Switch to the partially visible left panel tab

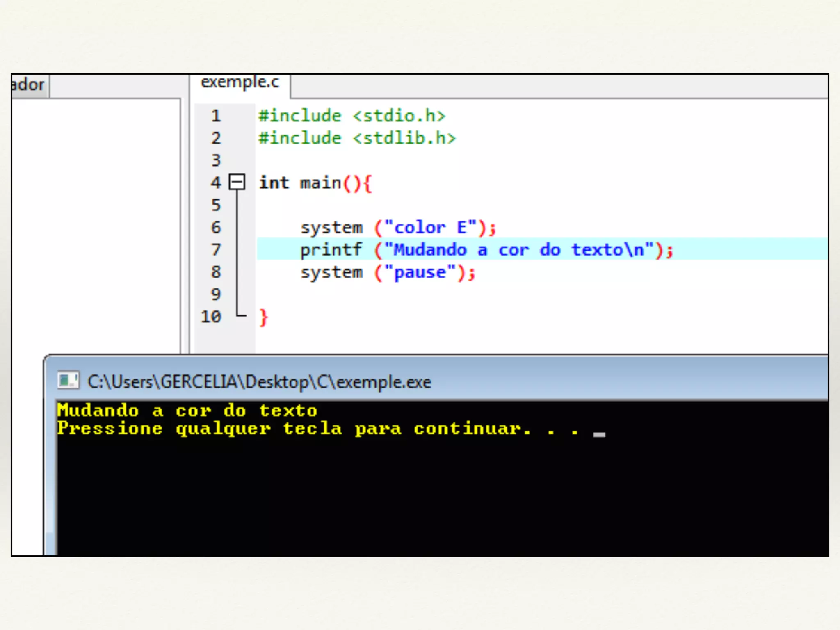coord(29,85)
